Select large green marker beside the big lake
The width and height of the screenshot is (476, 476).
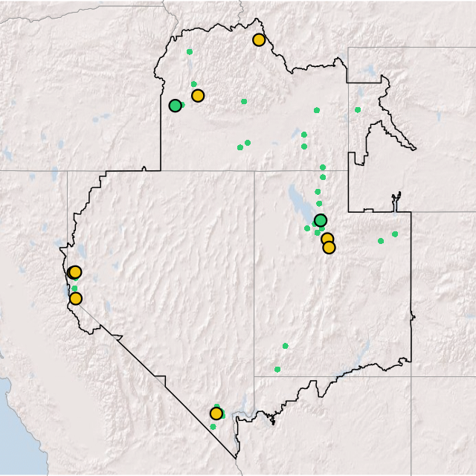[x=321, y=220]
